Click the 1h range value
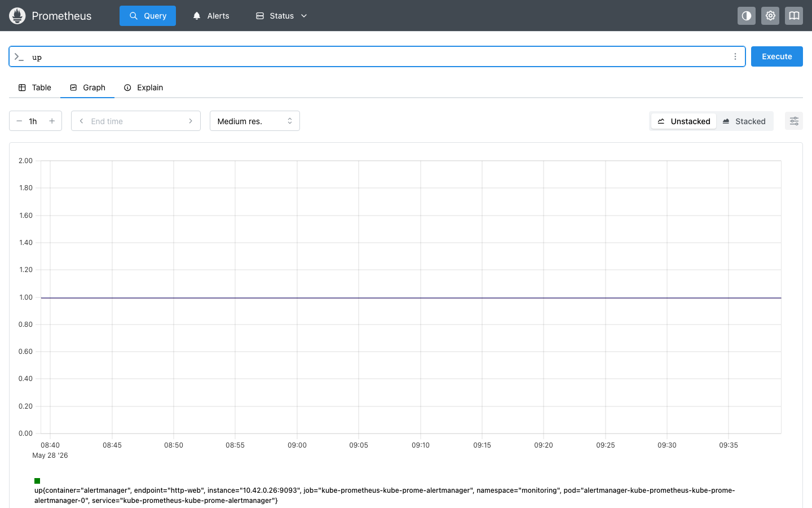The width and height of the screenshot is (812, 508). [33, 121]
